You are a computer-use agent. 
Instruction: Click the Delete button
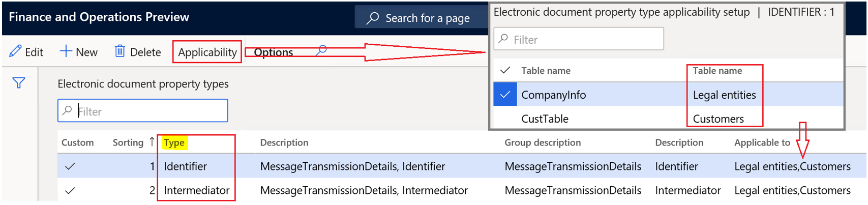[x=137, y=52]
